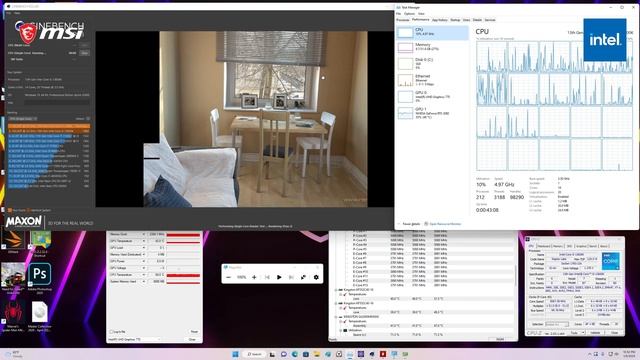
Task: Open the taskbar Search box
Action: [254, 354]
